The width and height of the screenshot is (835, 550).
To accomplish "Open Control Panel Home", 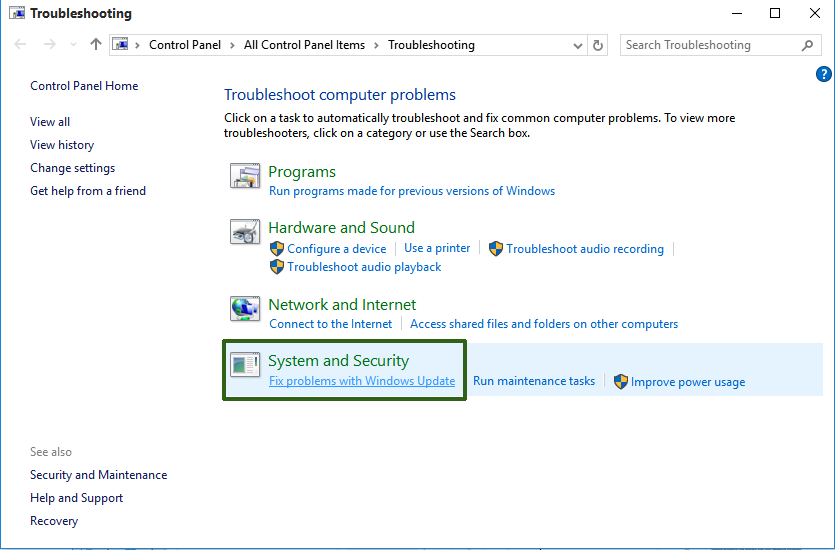I will coord(84,86).
